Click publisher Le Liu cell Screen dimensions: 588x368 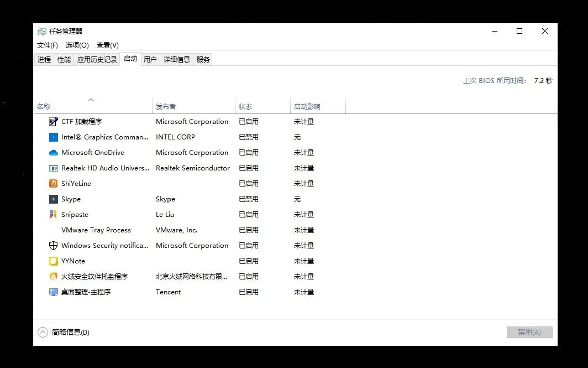pyautogui.click(x=165, y=214)
